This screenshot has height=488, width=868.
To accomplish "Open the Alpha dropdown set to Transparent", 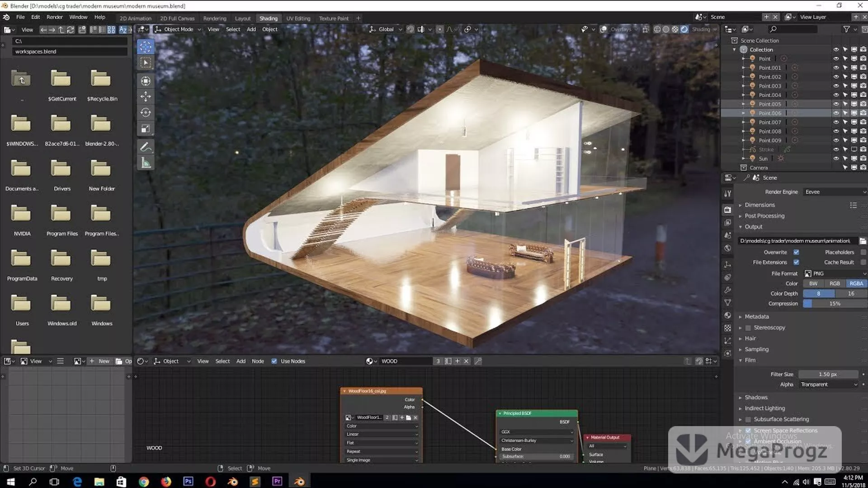I will (x=829, y=385).
